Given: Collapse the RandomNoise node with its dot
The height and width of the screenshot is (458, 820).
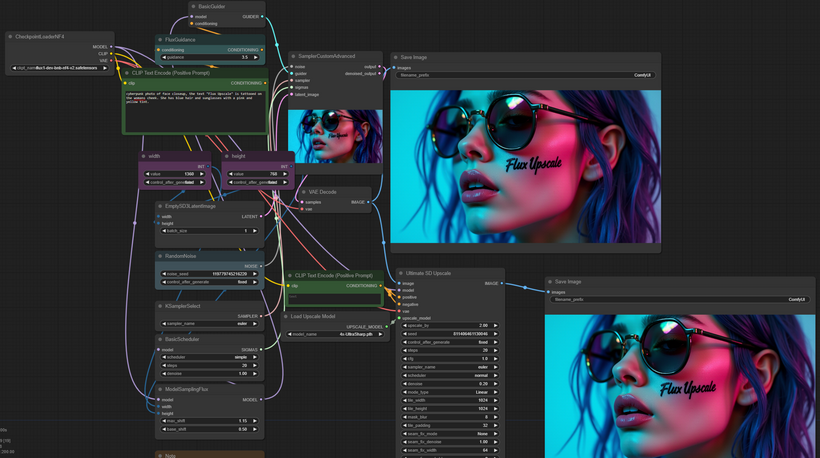Looking at the screenshot, I should 161,256.
